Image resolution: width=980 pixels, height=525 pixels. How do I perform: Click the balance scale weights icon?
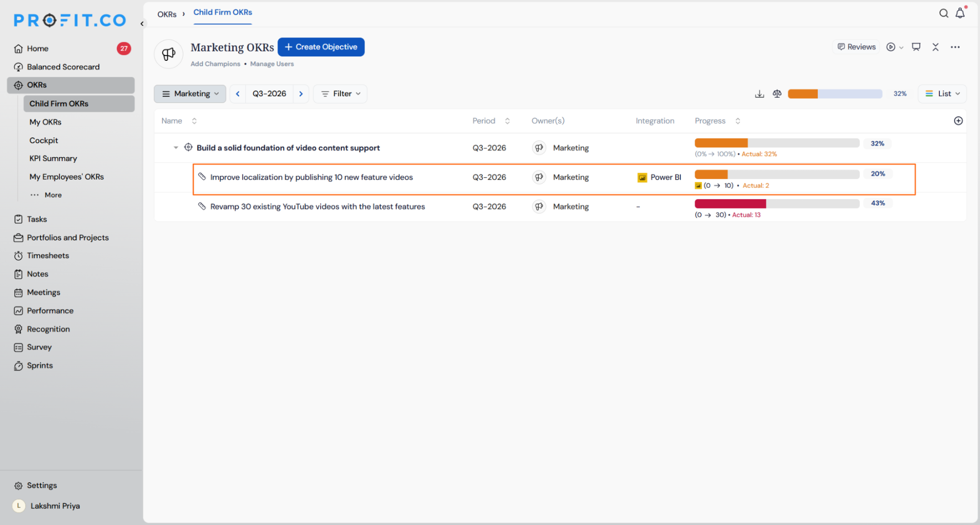pyautogui.click(x=777, y=94)
